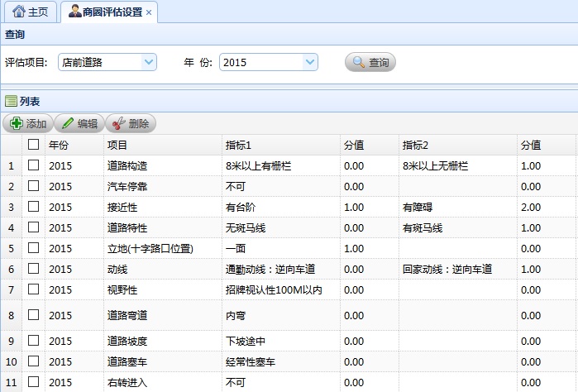Click the 动线 project cell
578x392 pixels.
coord(163,269)
